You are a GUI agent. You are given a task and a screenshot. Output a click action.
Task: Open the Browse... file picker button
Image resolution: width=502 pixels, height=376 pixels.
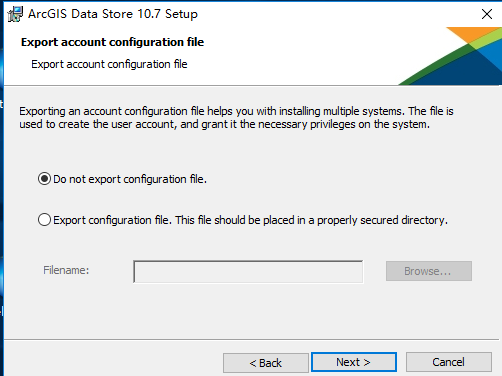point(429,271)
